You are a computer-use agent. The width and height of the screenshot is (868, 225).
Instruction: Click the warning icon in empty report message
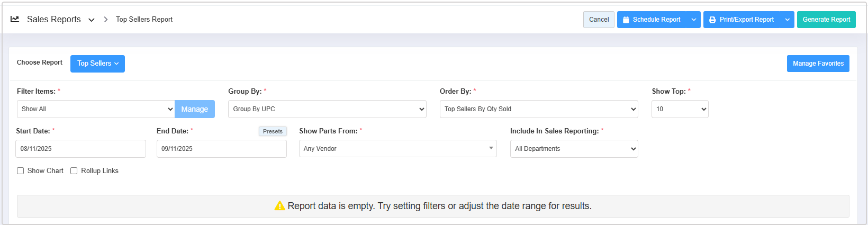point(279,206)
